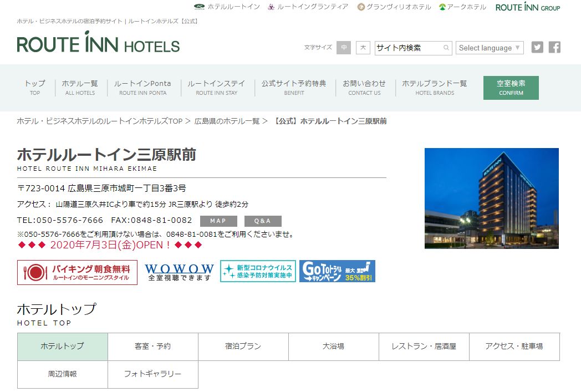Open the Twitter icon link
Viewport: 581px width, 392px height.
point(537,48)
